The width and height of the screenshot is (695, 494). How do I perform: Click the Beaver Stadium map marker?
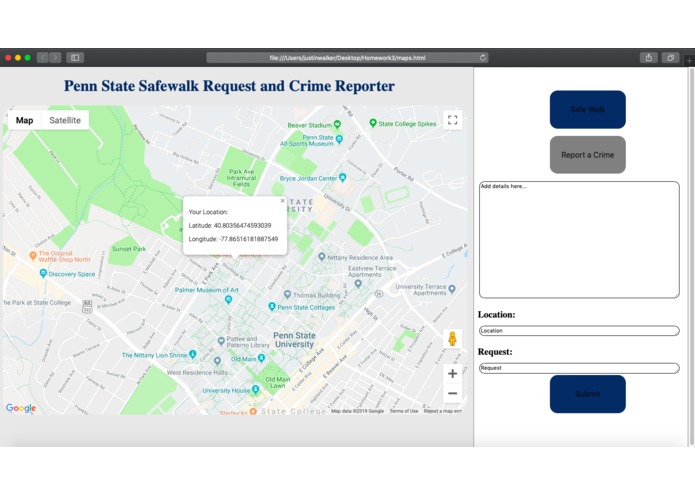pos(337,124)
